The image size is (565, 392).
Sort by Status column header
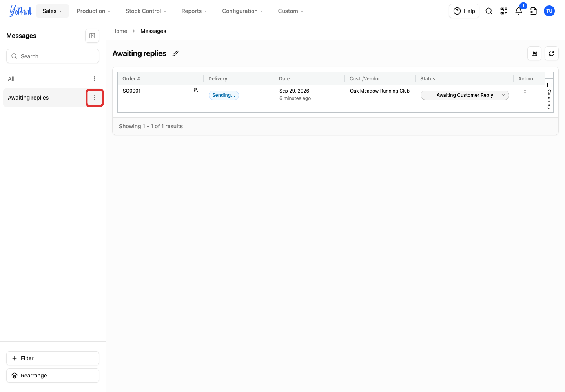tap(428, 79)
